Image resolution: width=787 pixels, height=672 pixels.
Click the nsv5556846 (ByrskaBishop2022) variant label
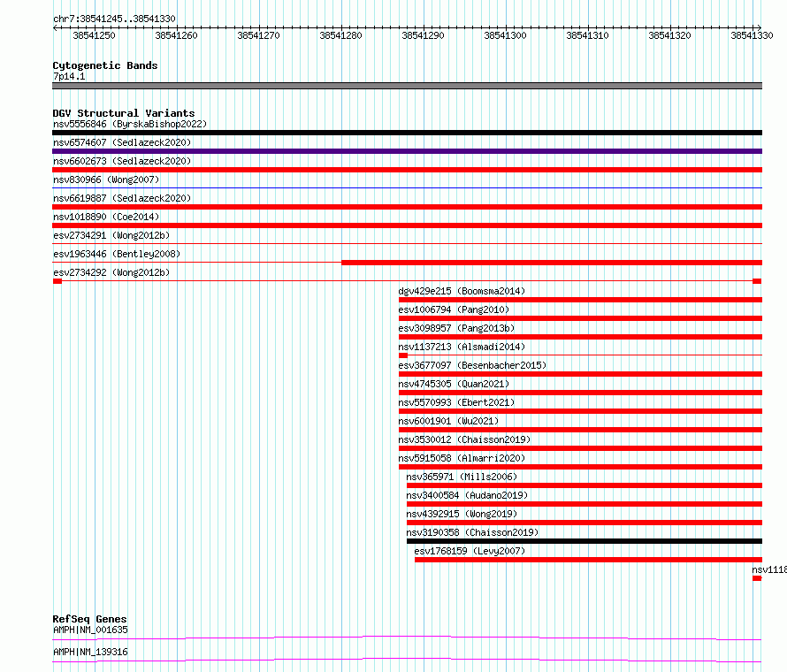130,124
